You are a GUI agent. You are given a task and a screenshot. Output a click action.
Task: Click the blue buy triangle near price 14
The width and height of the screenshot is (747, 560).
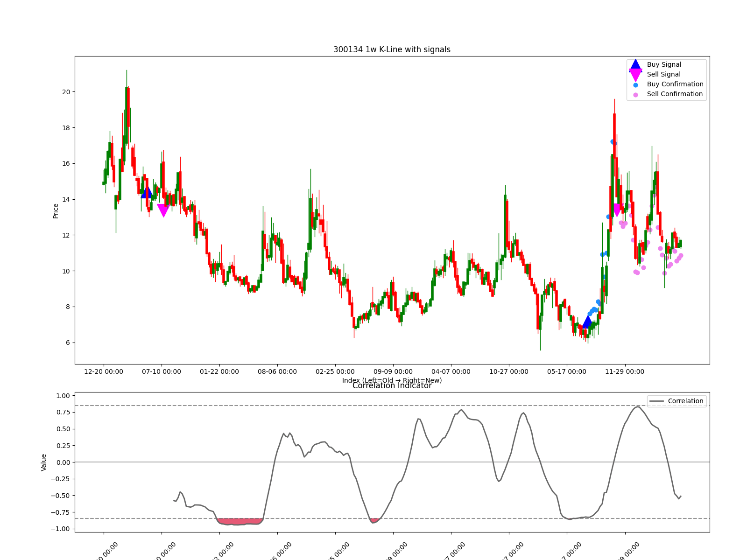click(147, 192)
